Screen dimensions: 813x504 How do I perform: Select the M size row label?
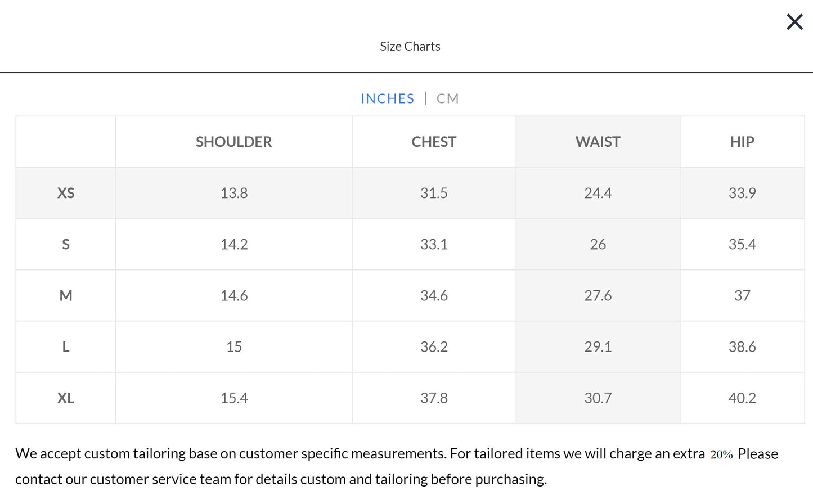click(x=66, y=295)
